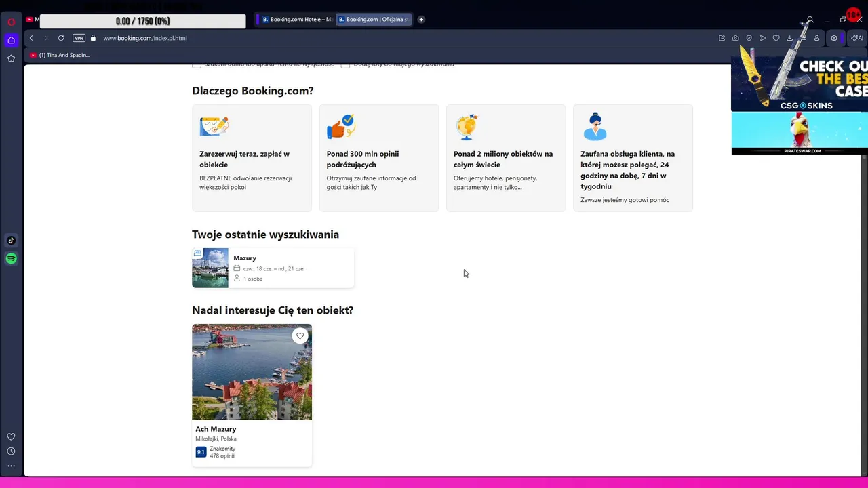Open the Ponad 2 miliony obiektów card

pos(506,158)
